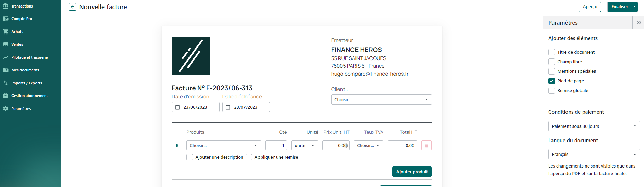Open the Finaliser split-button arrow
The image size is (644, 187).
[x=635, y=7]
